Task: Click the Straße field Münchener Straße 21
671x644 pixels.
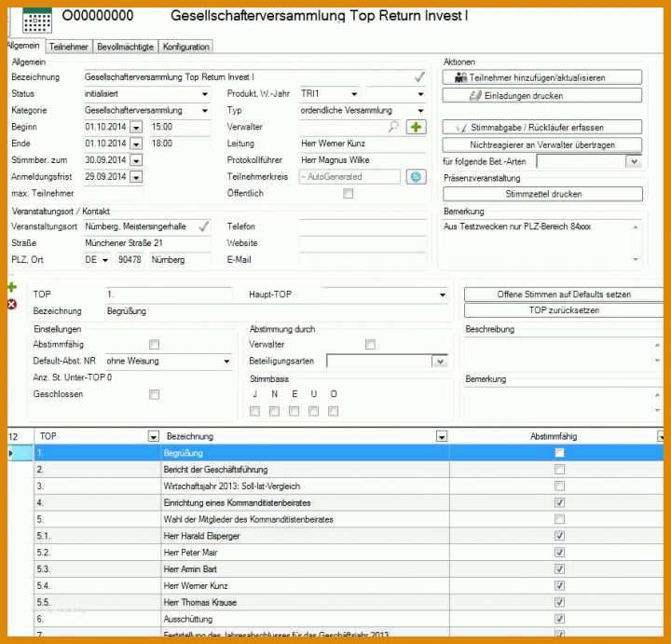Action: (x=147, y=243)
